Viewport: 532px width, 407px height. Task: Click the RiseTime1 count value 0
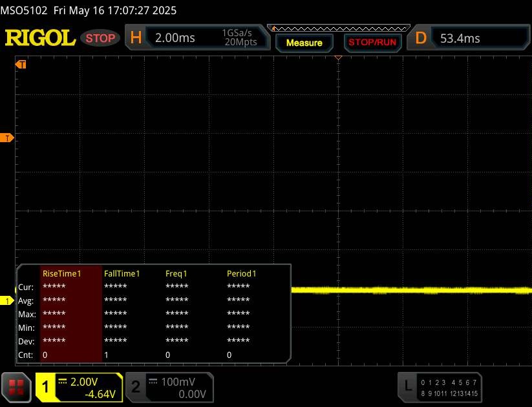[x=45, y=355]
